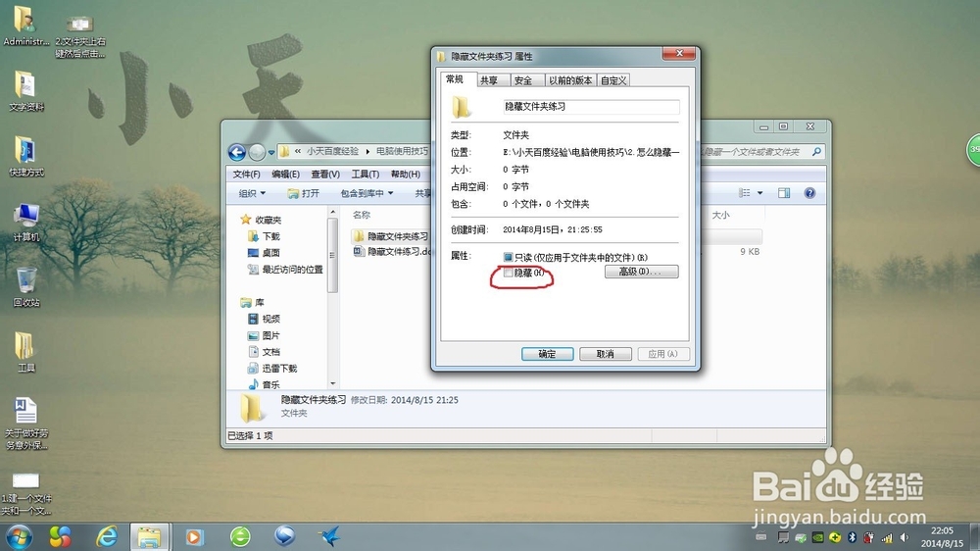Toggle the 只读 read-only checkbox
This screenshot has width=980, height=551.
(x=508, y=257)
